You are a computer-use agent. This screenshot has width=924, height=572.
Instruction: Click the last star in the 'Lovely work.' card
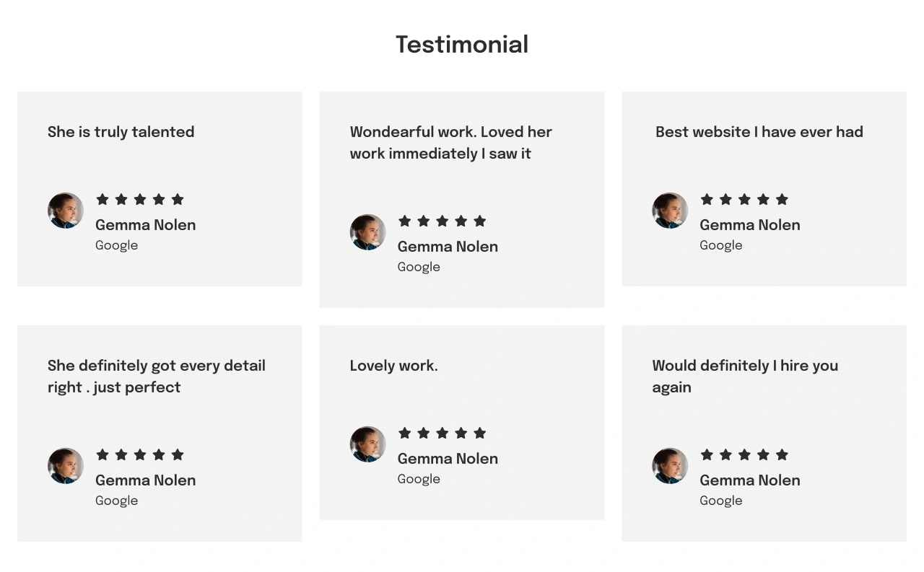480,433
